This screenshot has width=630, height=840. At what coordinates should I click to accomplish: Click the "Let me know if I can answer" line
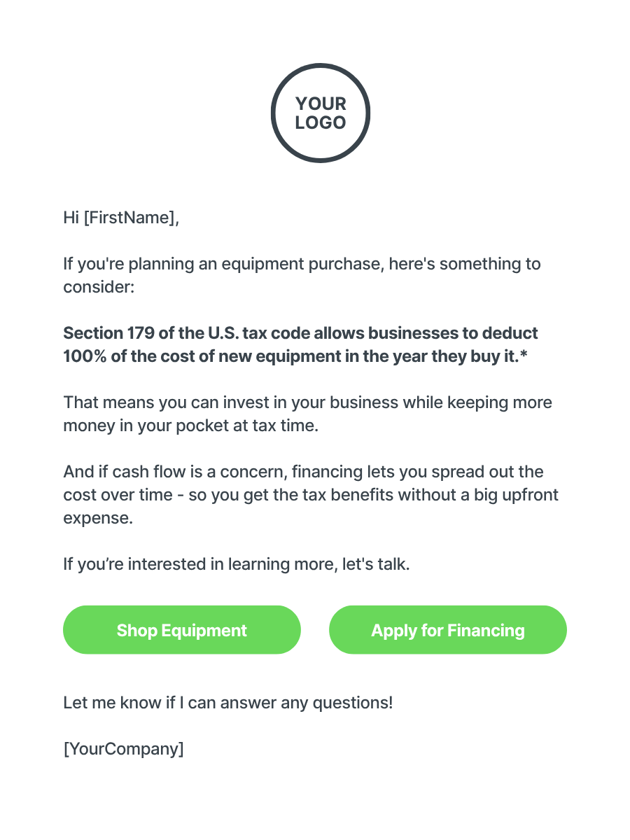click(228, 702)
